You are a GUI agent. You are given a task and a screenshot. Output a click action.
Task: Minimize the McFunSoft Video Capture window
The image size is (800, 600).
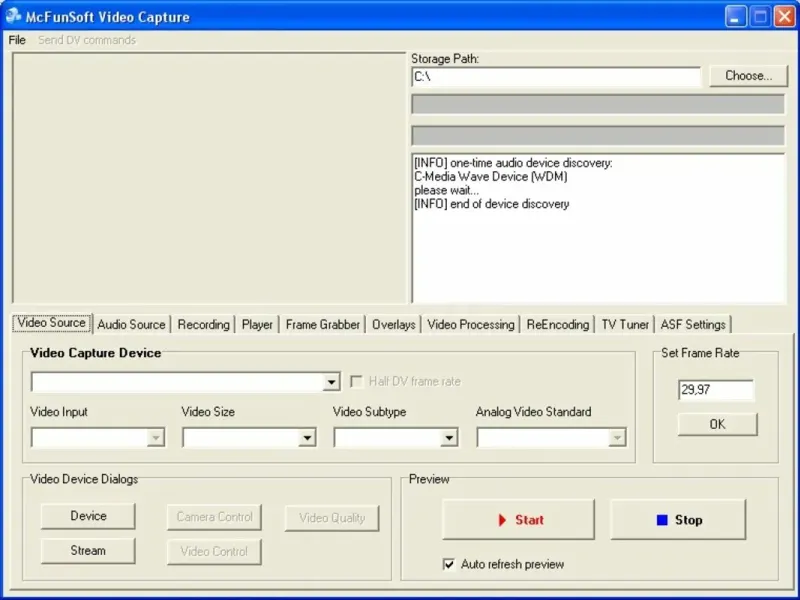pos(735,16)
